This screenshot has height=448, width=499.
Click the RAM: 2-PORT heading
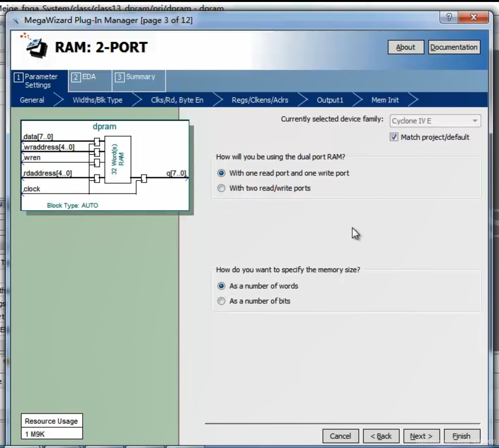101,47
